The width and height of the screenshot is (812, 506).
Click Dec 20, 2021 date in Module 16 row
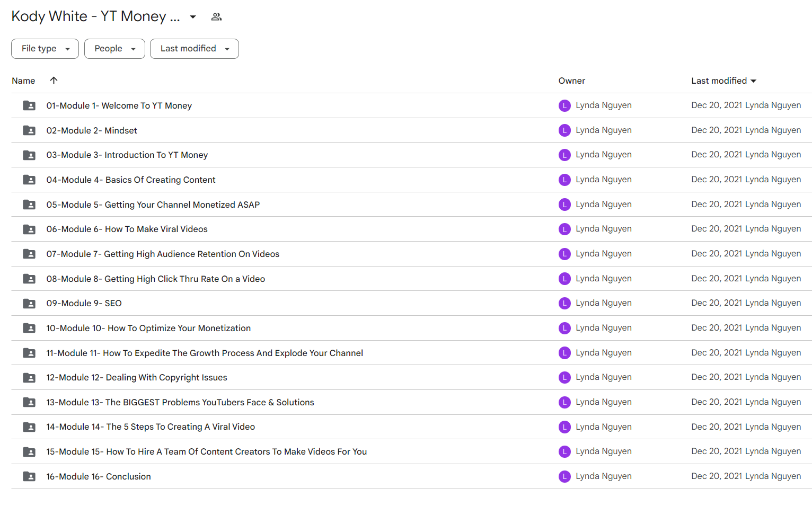pos(717,476)
